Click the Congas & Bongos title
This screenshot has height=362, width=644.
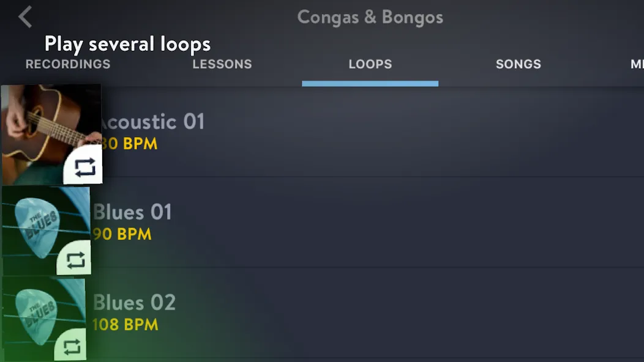click(370, 17)
